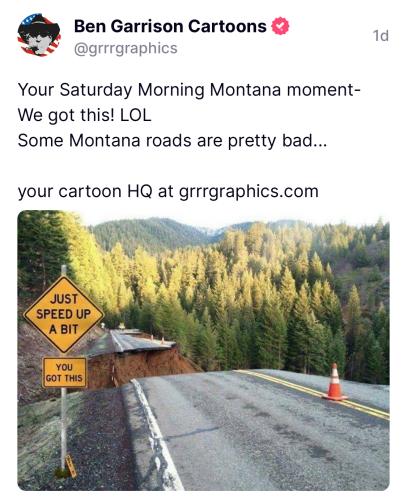The image size is (407, 500).
Task: Open the @grrrgraphics handle link
Action: [126, 48]
